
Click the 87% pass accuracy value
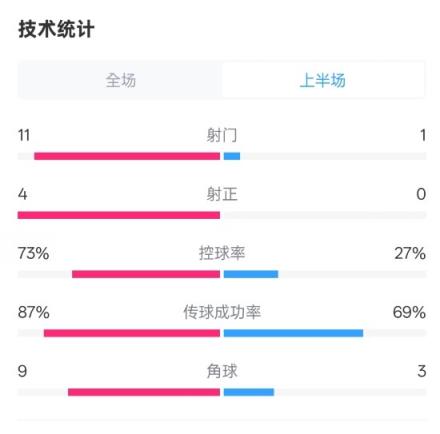click(34, 312)
